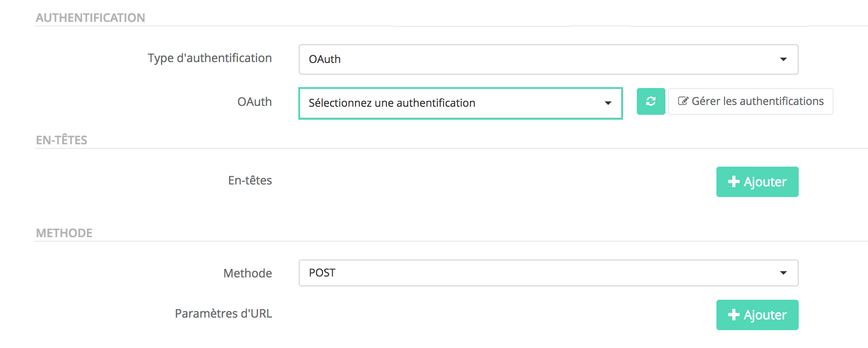Viewport: 868px width, 348px height.
Task: Click the Methode field label
Action: [x=247, y=273]
